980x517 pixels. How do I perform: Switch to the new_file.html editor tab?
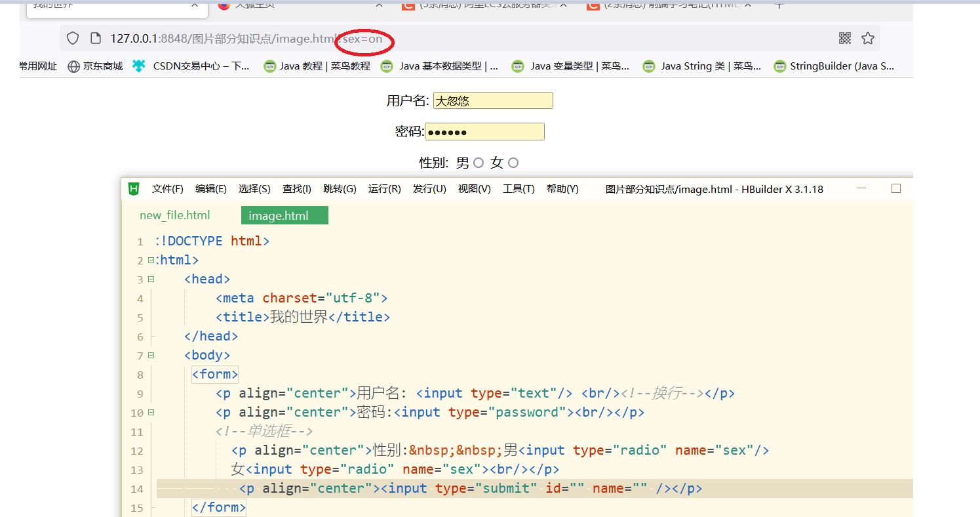tap(175, 215)
